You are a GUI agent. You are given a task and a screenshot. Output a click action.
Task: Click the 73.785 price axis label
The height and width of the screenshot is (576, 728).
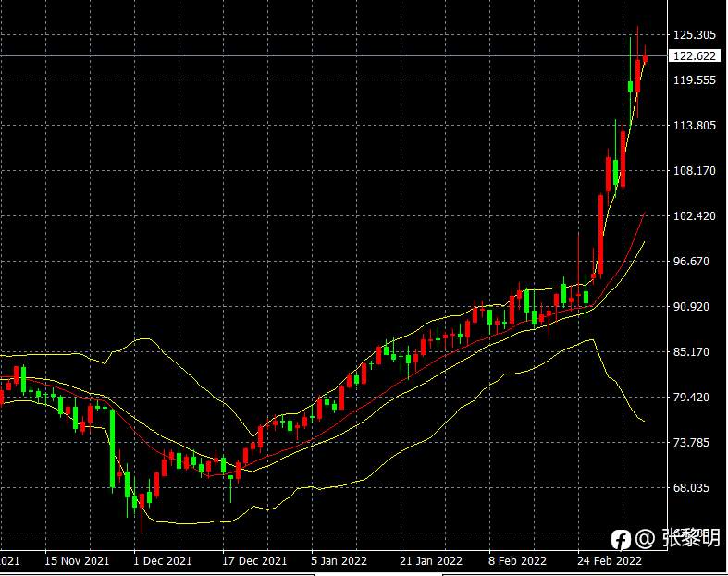click(x=691, y=442)
